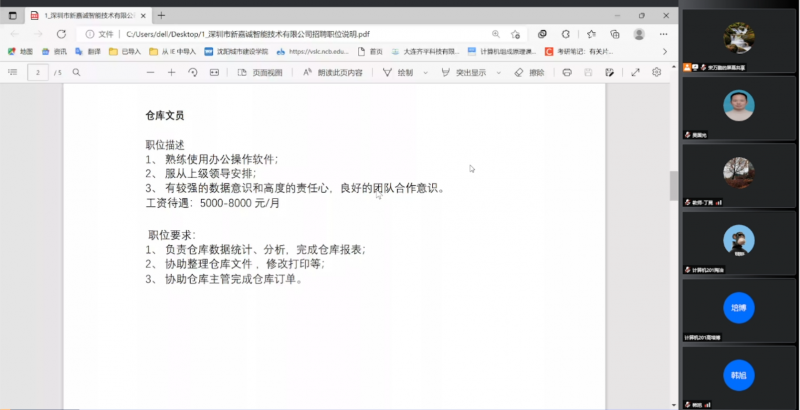The width and height of the screenshot is (800, 410).
Task: Click the fit-to-page icon in PDF toolbar
Action: (215, 72)
